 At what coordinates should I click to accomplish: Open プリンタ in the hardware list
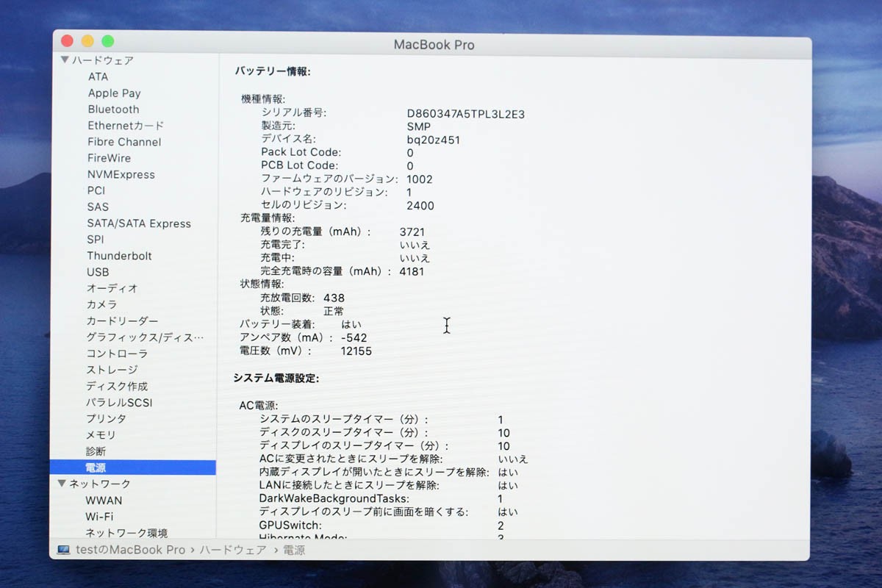(x=106, y=419)
